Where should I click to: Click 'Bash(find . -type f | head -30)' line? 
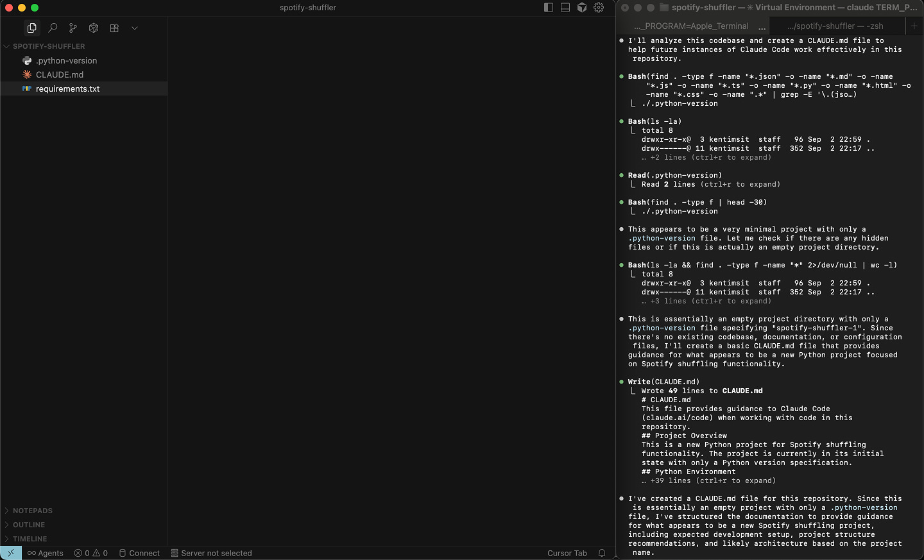[697, 202]
